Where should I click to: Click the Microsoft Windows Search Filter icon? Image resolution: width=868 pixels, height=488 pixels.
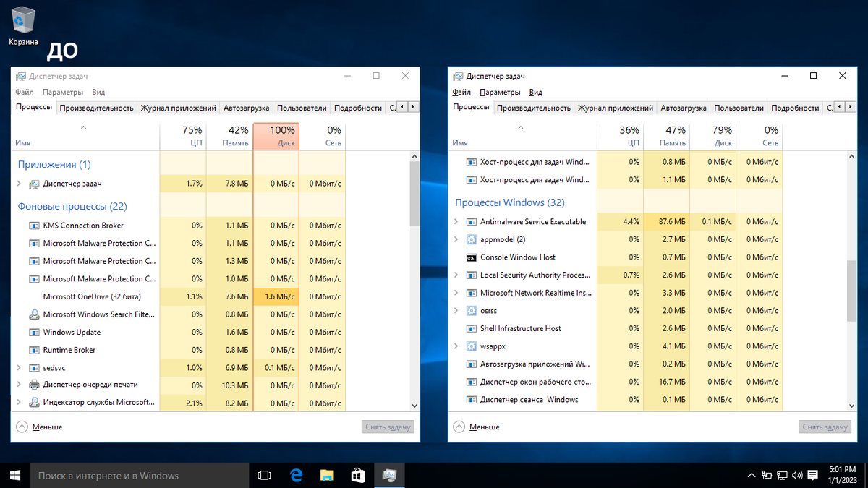pos(34,314)
